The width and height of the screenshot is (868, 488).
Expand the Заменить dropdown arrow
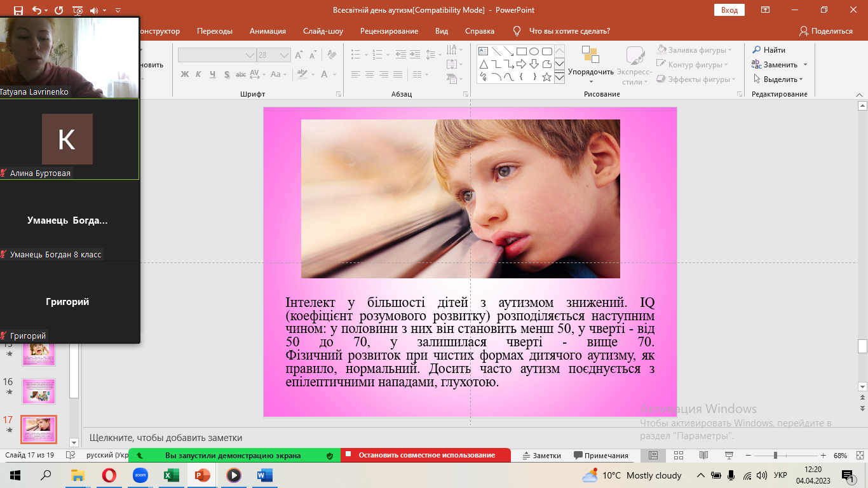[805, 65]
